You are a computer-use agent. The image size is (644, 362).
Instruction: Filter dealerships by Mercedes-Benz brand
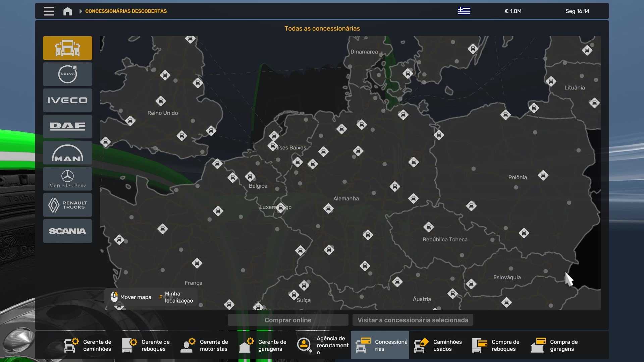[x=67, y=179]
